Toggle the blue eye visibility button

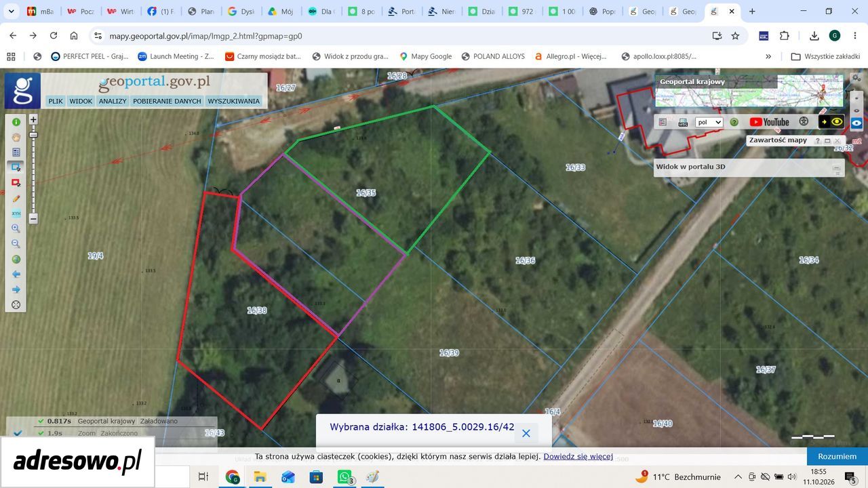pos(857,123)
